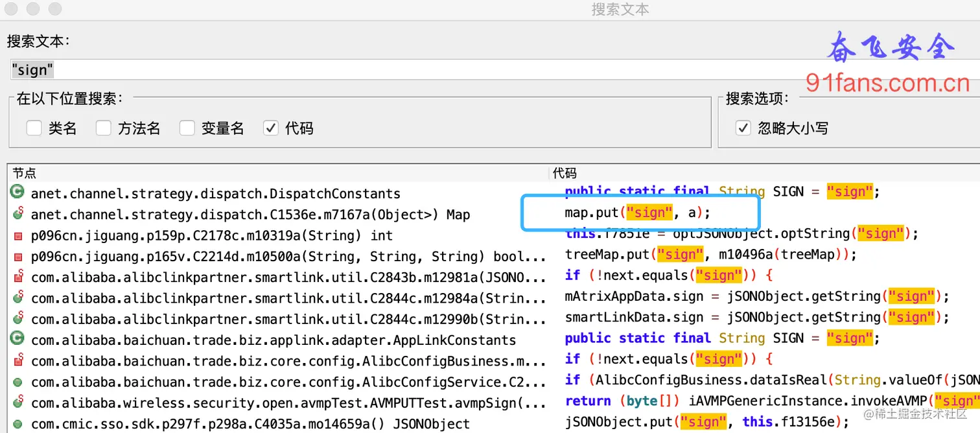Enable the 方法名 checkbox
Screen dimensions: 980x433
[104, 128]
